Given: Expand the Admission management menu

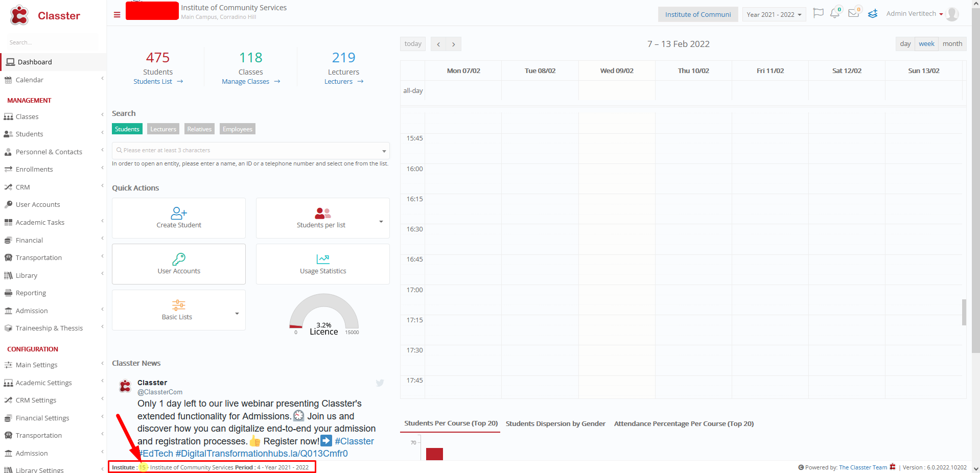Looking at the screenshot, I should tap(53, 311).
